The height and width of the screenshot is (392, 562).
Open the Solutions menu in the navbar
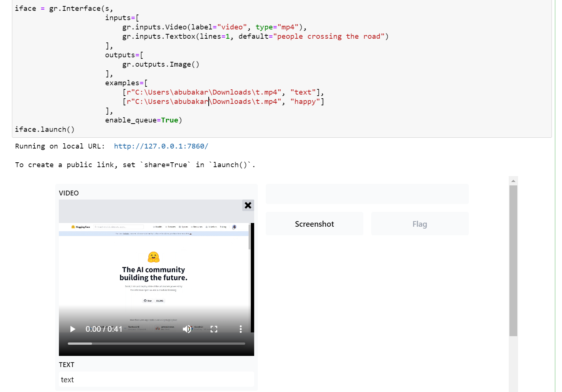click(212, 227)
